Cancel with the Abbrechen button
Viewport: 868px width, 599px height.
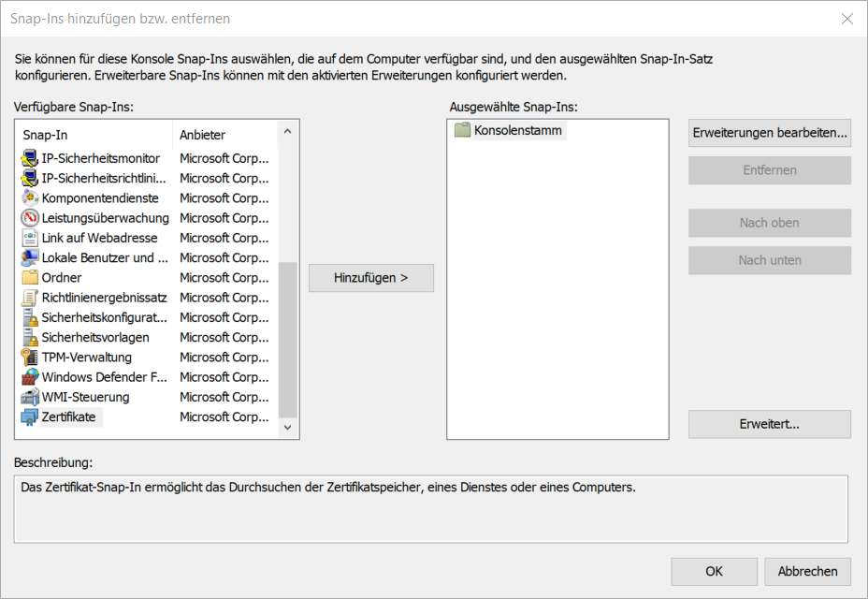coord(807,571)
